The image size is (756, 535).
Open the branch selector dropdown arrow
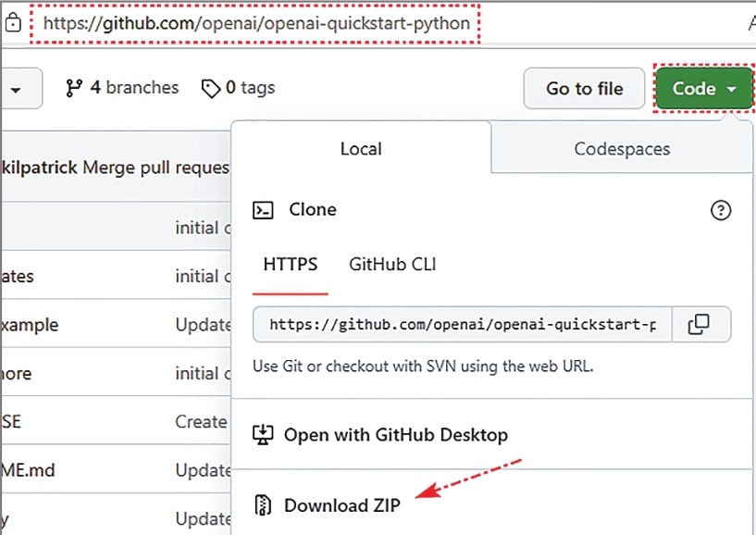16,90
